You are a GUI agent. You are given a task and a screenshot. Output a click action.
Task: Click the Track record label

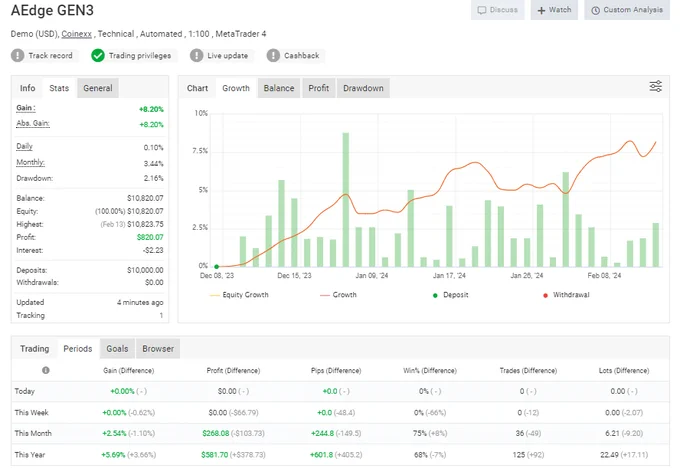point(50,56)
